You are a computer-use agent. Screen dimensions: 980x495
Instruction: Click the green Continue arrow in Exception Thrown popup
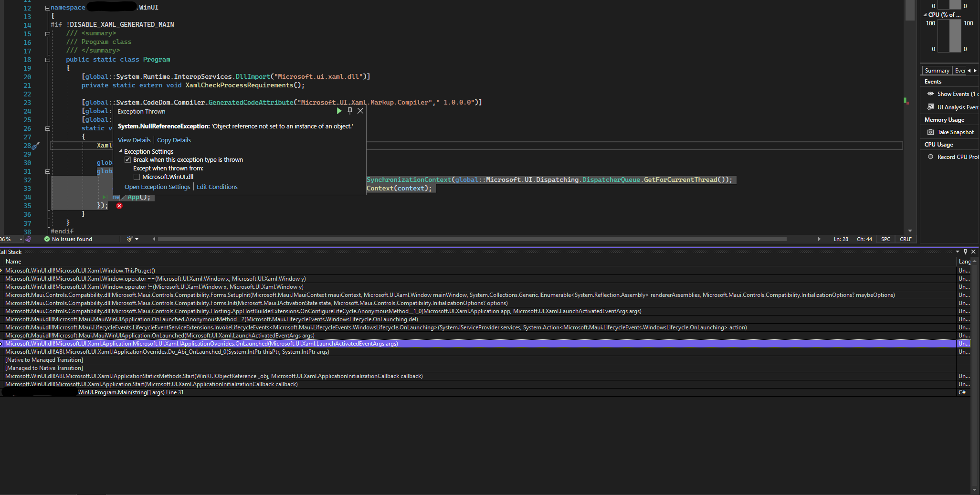point(339,111)
